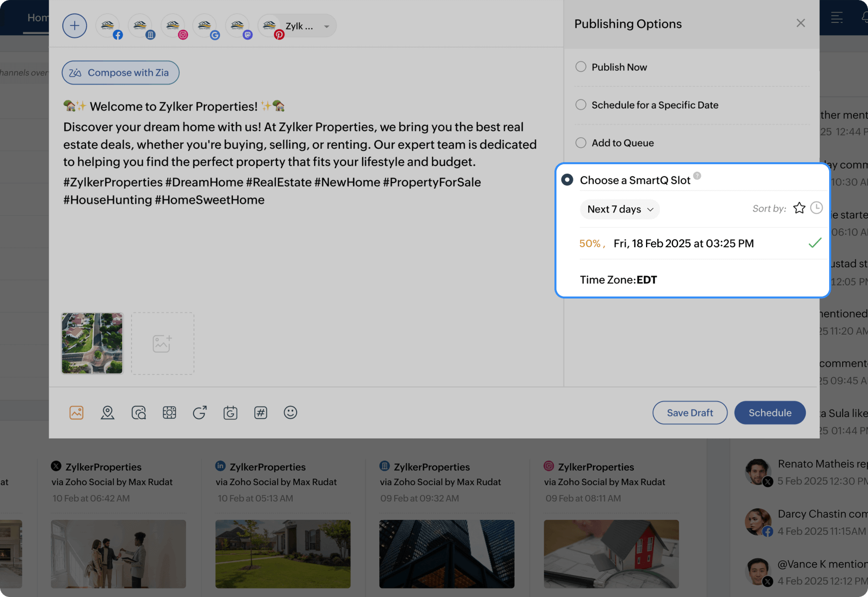Choose Schedule for a Specific Date option
This screenshot has width=868, height=597.
581,105
